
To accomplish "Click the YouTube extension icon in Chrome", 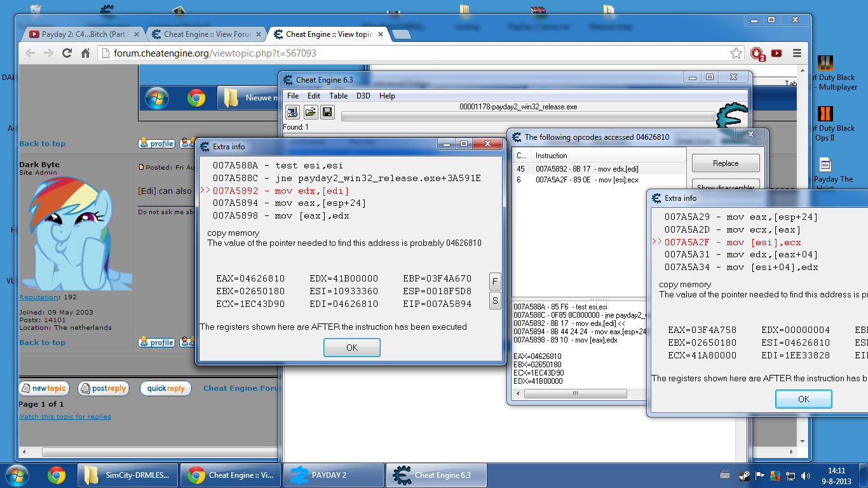I will 776,53.
